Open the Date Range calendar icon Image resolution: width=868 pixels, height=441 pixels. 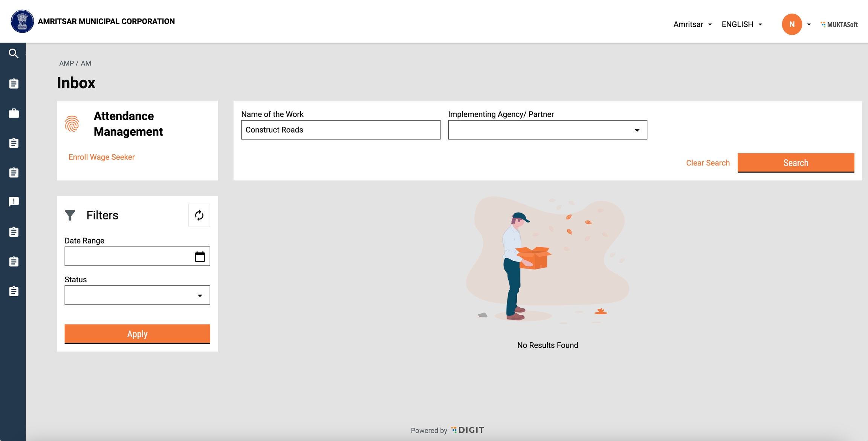[x=200, y=257]
